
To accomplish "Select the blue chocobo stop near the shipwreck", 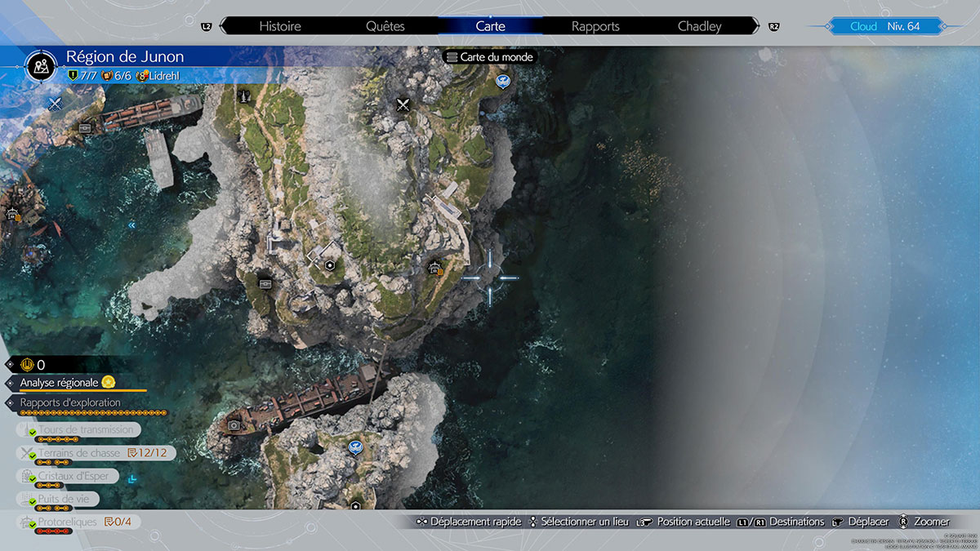I will pos(355,447).
